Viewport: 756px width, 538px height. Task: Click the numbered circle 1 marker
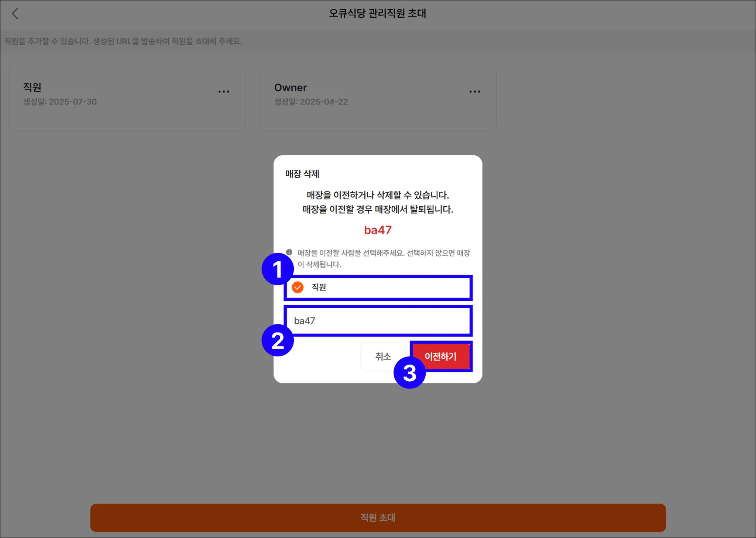(x=277, y=269)
